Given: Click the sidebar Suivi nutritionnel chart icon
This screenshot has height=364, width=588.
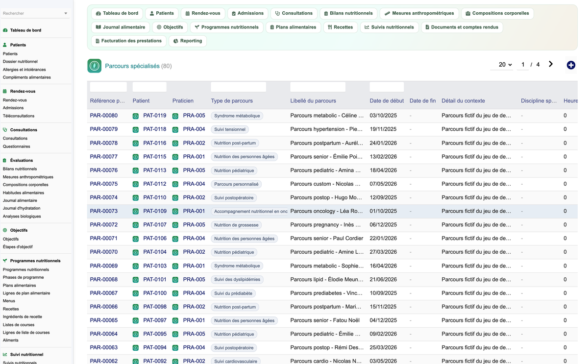Looking at the screenshot, I should [x=5, y=355].
